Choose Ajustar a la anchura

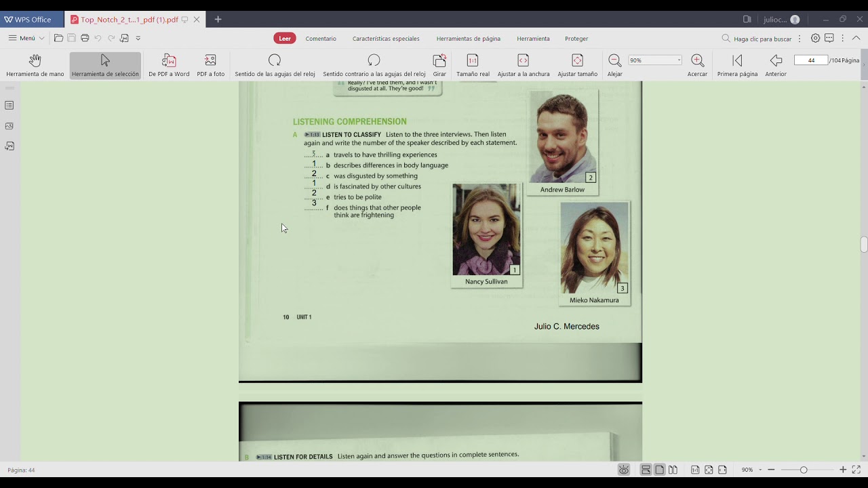tap(524, 66)
